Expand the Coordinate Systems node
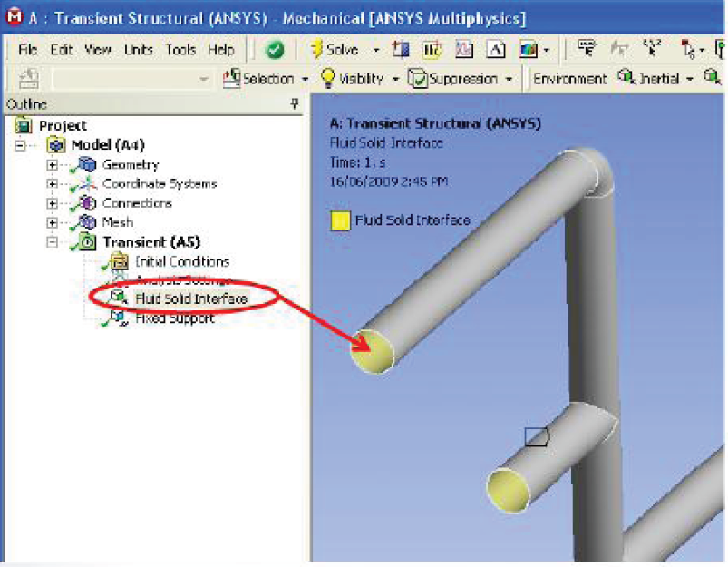 pos(52,184)
